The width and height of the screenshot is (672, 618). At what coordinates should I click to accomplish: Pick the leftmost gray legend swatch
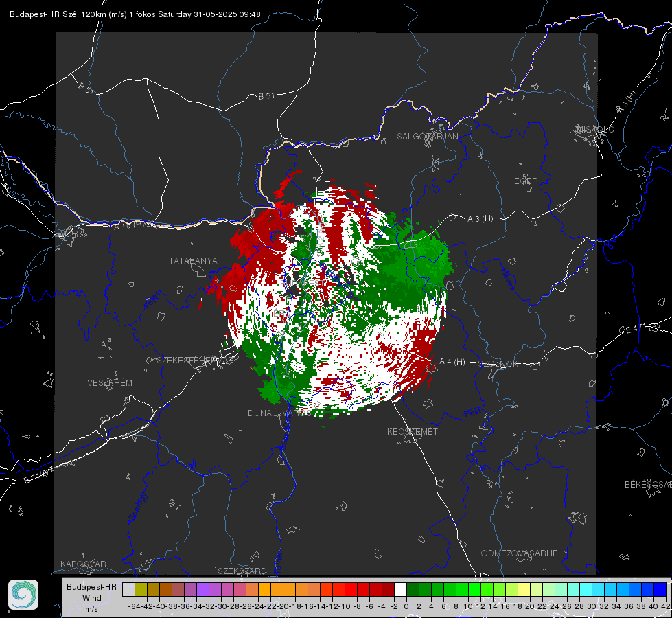coord(128,589)
